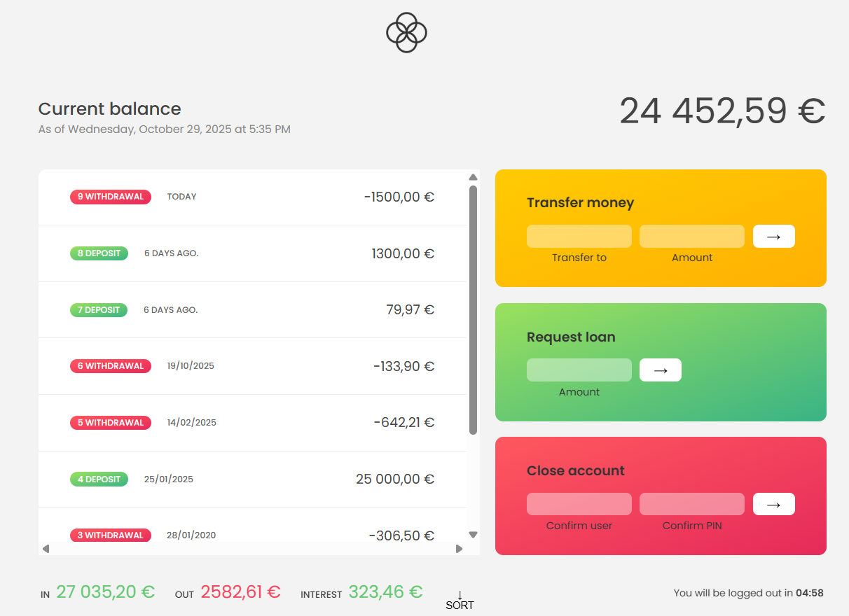
Task: Click the Confirm PIN input field
Action: pyautogui.click(x=691, y=503)
